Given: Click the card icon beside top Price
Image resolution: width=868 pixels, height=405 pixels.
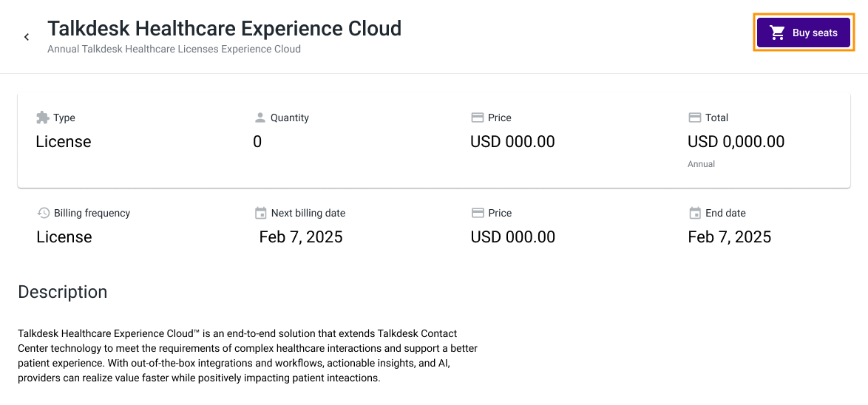Looking at the screenshot, I should pos(477,118).
